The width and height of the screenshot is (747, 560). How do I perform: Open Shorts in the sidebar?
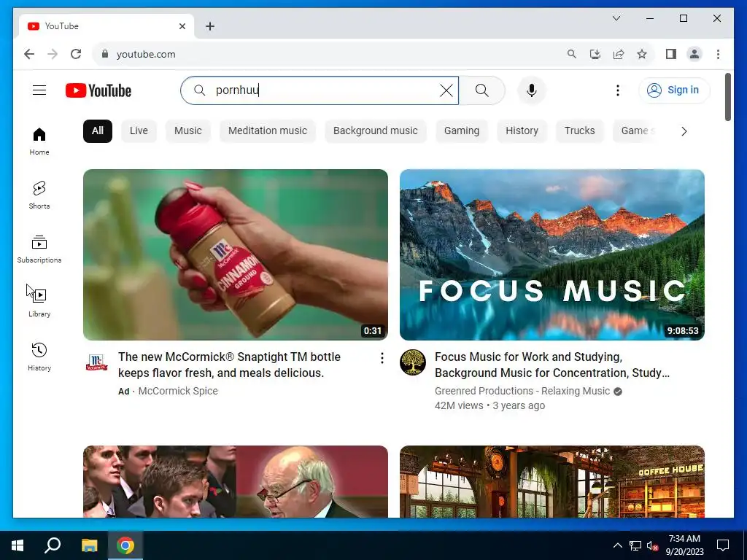[x=39, y=195]
